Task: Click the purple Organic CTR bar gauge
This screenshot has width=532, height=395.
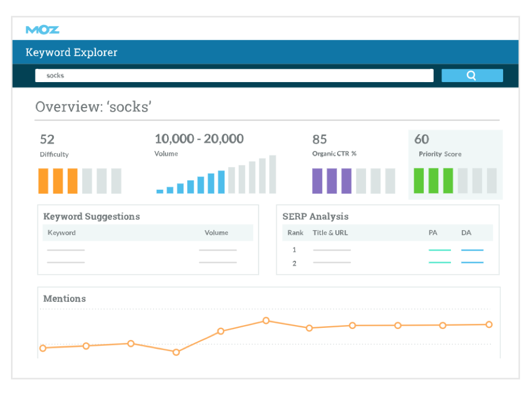Action: click(354, 181)
